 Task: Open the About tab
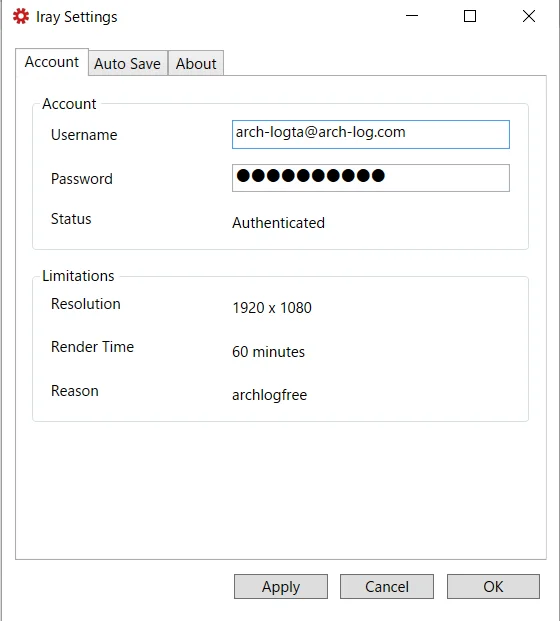[196, 63]
